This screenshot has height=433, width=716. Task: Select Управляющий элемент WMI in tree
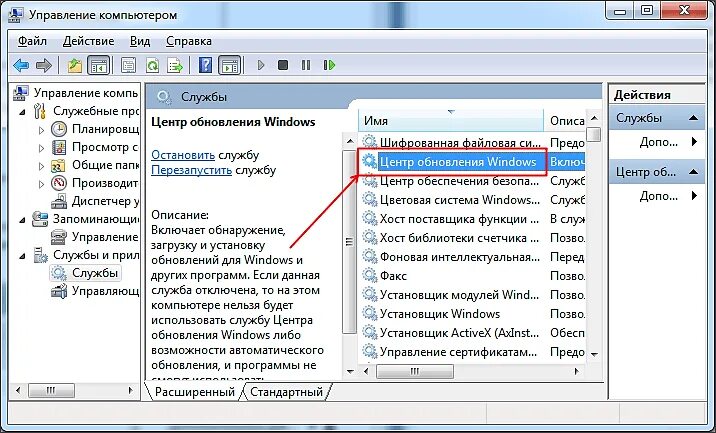click(x=95, y=290)
